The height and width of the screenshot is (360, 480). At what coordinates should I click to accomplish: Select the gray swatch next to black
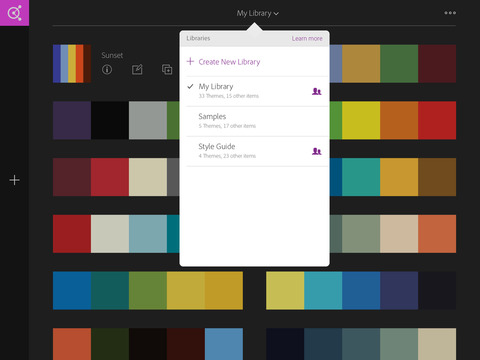pyautogui.click(x=148, y=120)
